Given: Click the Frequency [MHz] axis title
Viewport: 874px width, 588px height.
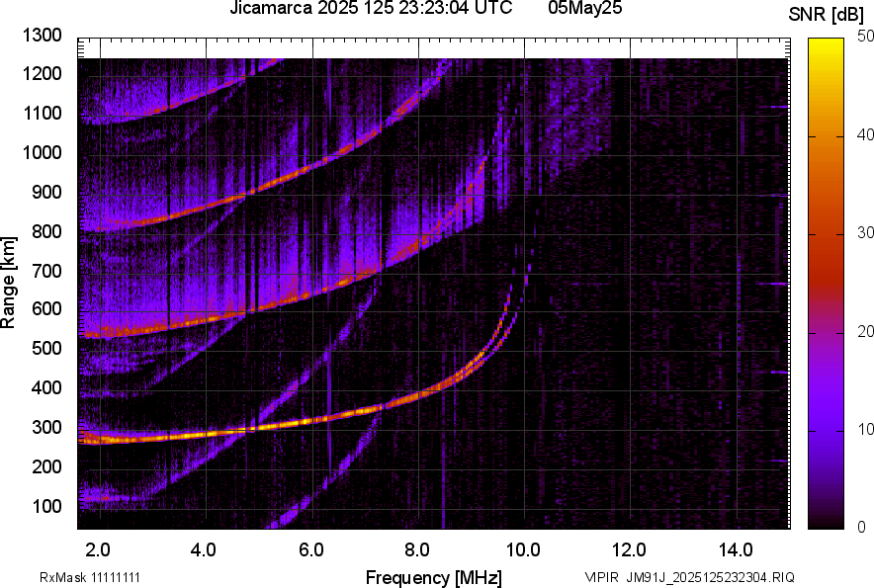Looking at the screenshot, I should (x=434, y=577).
